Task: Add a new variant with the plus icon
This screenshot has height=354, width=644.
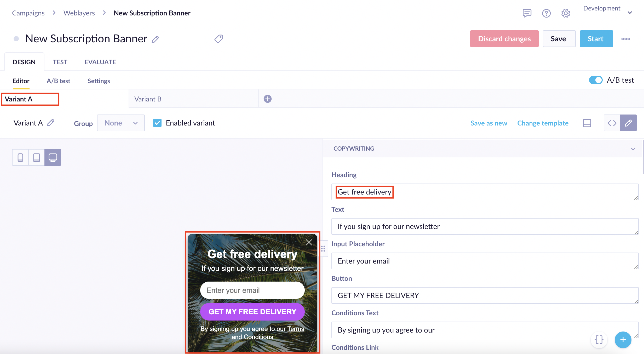Action: pos(267,99)
